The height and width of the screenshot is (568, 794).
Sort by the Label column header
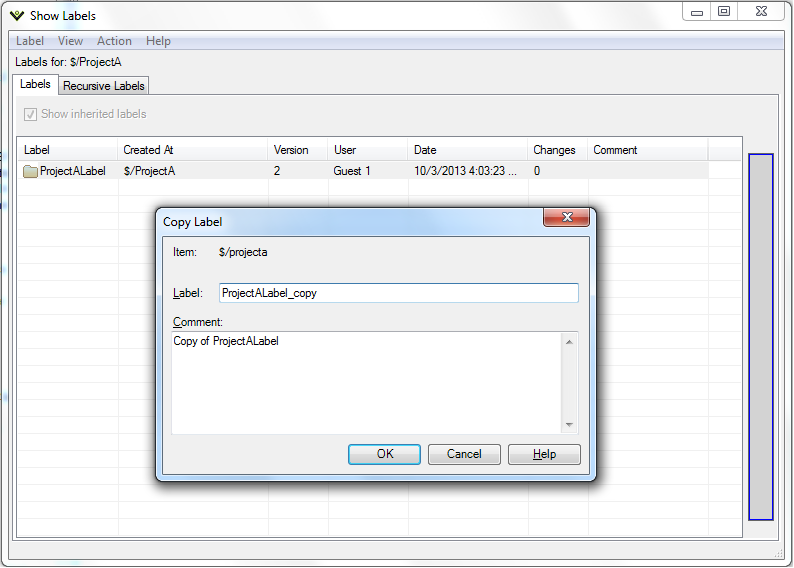point(67,150)
